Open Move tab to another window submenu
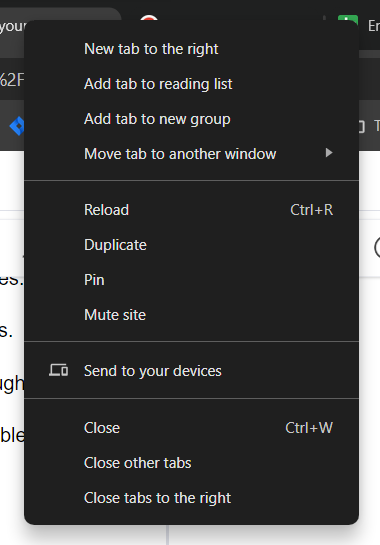Screen dimensions: 380x545 point(191,154)
